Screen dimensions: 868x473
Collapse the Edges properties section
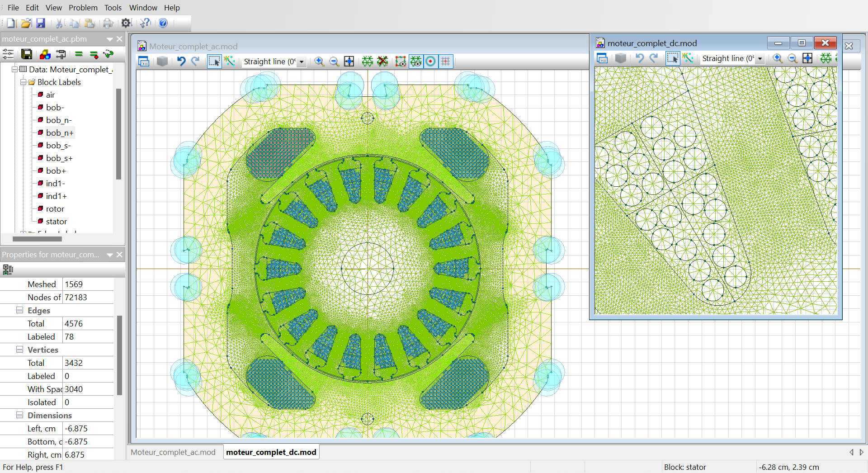click(x=20, y=310)
